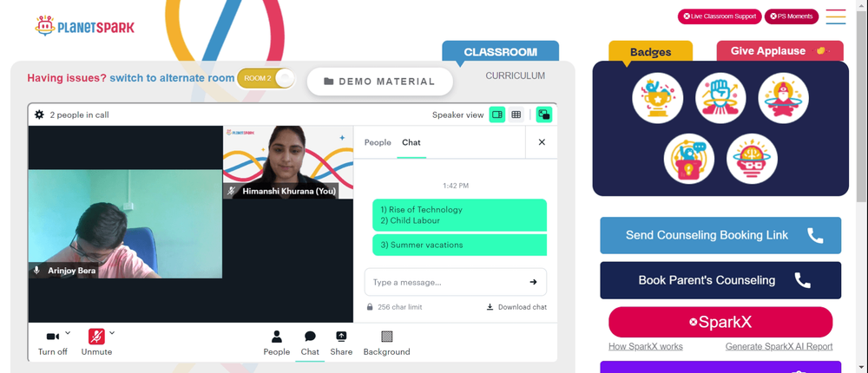Viewport: 868px width, 373px height.
Task: Select the rocket badge
Action: tap(783, 98)
